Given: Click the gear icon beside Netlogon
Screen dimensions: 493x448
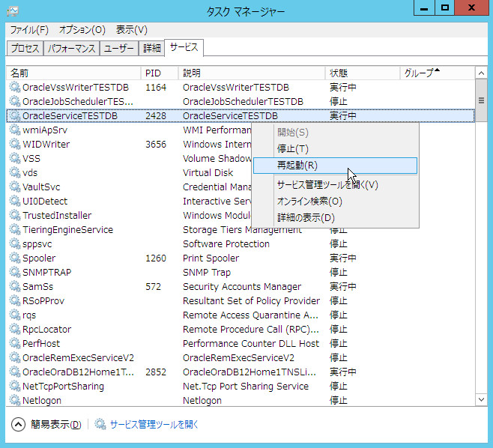Looking at the screenshot, I should tap(15, 400).
